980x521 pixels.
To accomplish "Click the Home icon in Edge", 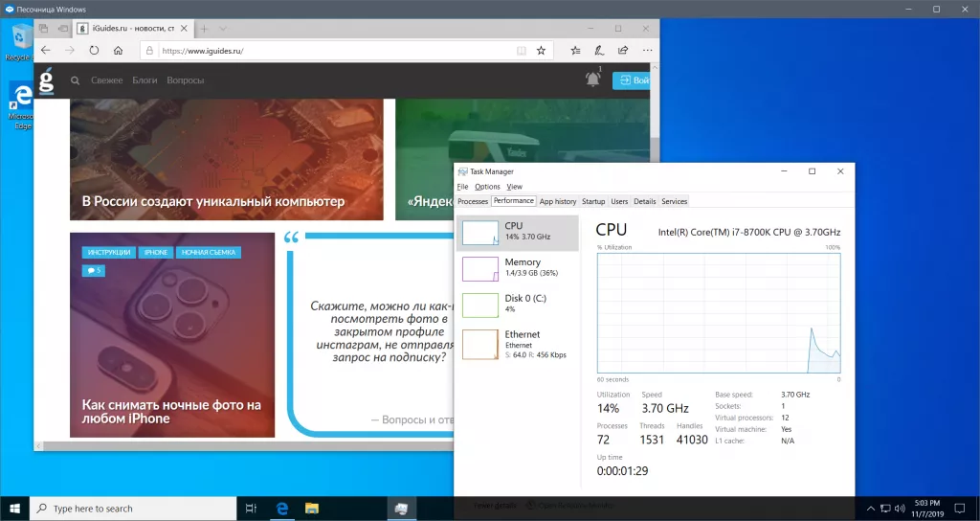I will pos(118,50).
